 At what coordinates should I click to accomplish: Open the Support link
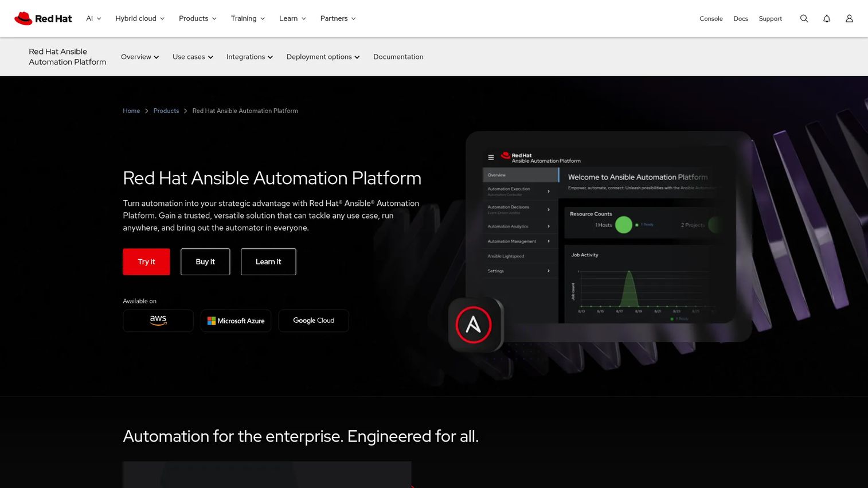(x=770, y=18)
